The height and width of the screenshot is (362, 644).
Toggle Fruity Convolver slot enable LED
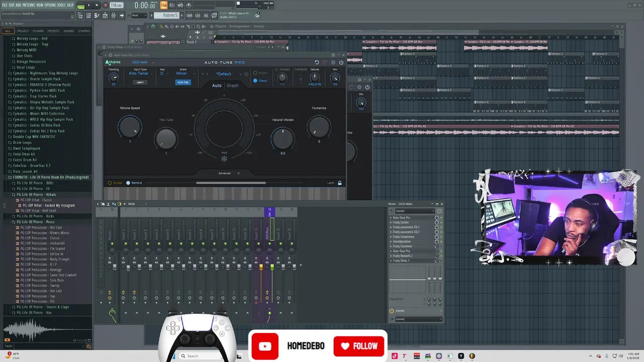coord(441,246)
